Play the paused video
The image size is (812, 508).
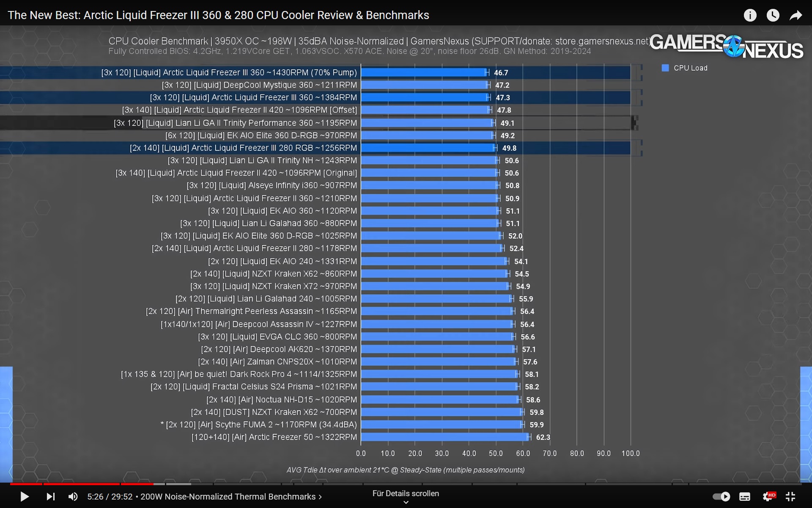pyautogui.click(x=25, y=496)
